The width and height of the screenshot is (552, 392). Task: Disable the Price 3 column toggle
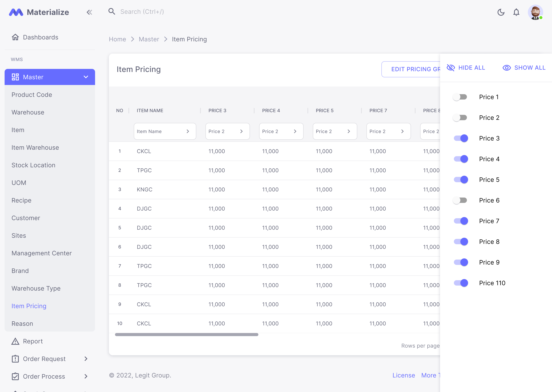coord(461,138)
